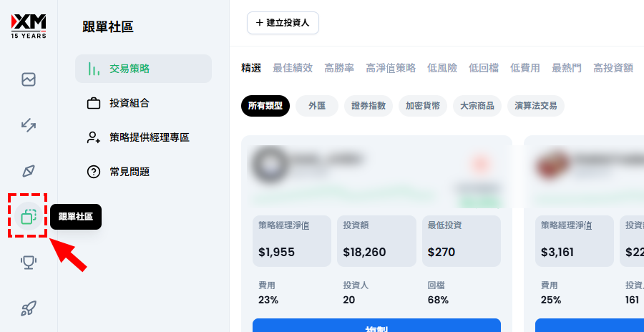Switch to the 高淨值策略 tab

click(x=391, y=68)
